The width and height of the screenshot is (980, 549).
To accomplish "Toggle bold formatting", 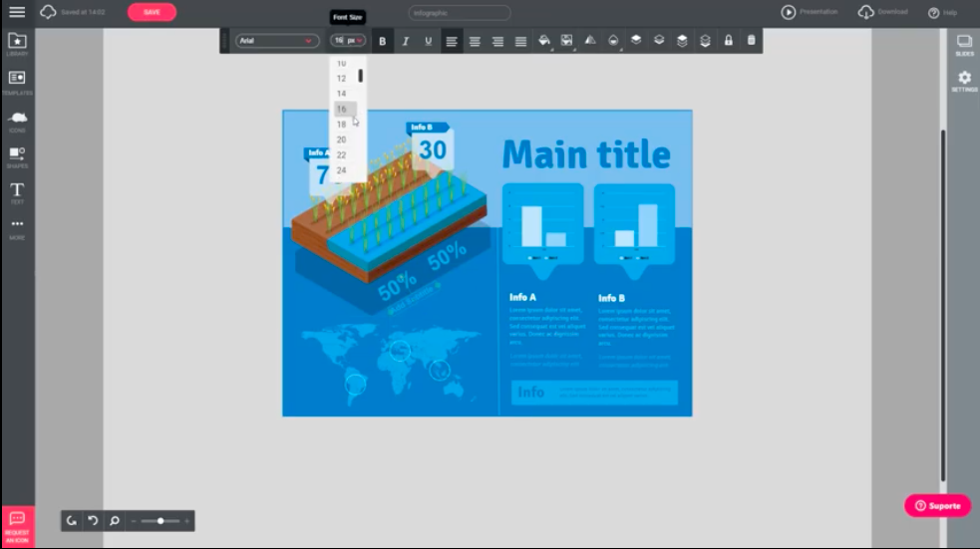I will [x=382, y=41].
